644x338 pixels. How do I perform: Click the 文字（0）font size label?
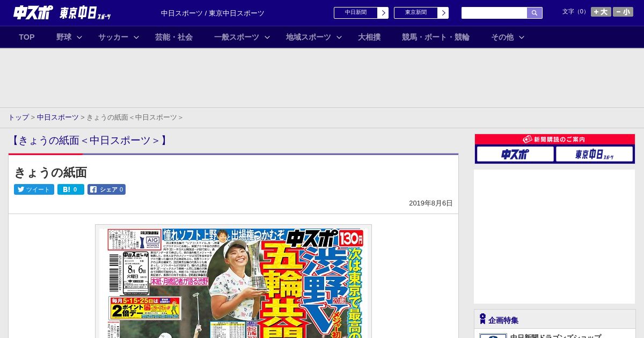pyautogui.click(x=575, y=12)
